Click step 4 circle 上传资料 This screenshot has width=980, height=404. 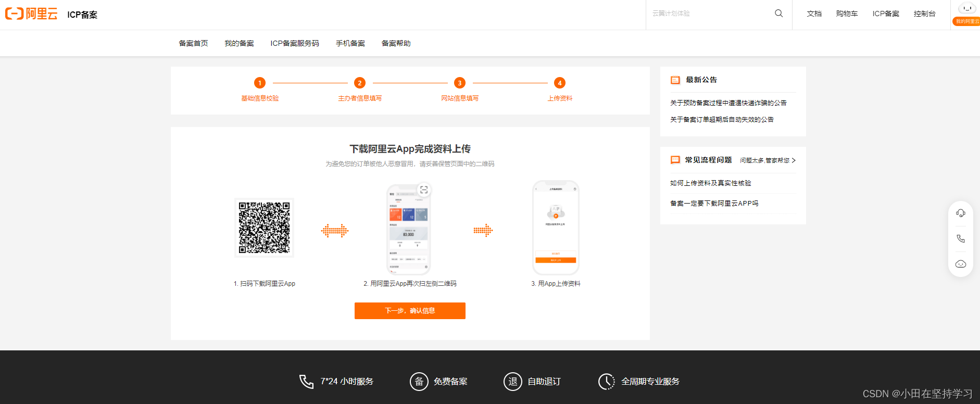point(560,83)
